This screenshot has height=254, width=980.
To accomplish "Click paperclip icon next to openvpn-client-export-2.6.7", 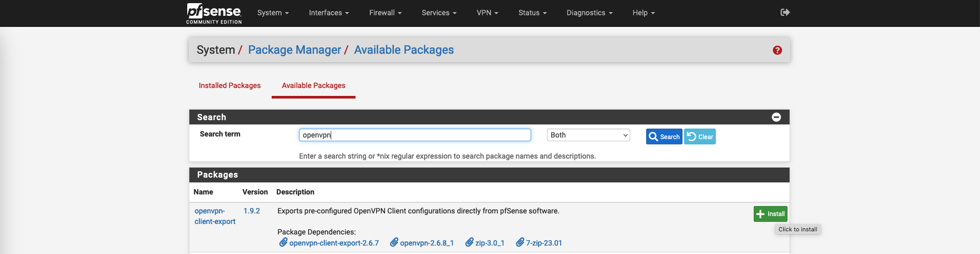I will (283, 242).
